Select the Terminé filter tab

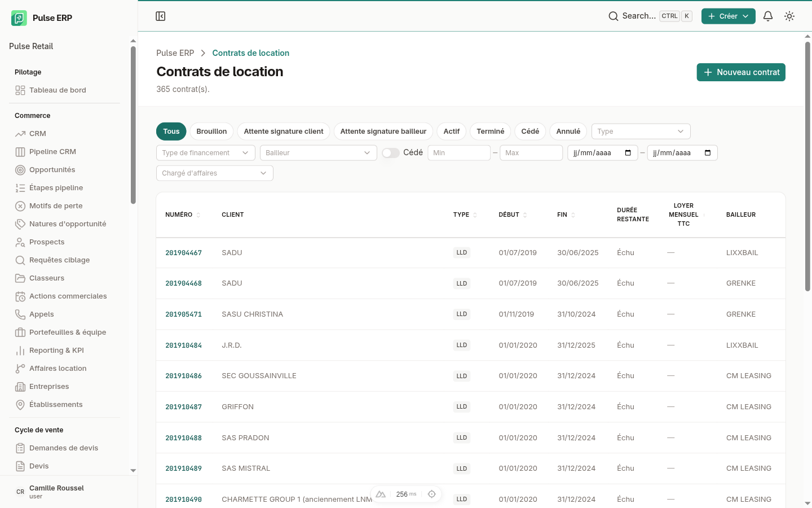491,132
